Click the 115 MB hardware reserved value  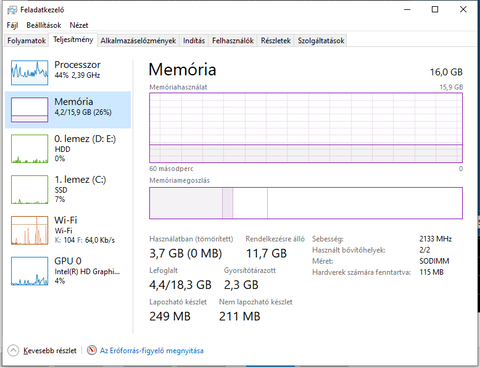coord(431,272)
